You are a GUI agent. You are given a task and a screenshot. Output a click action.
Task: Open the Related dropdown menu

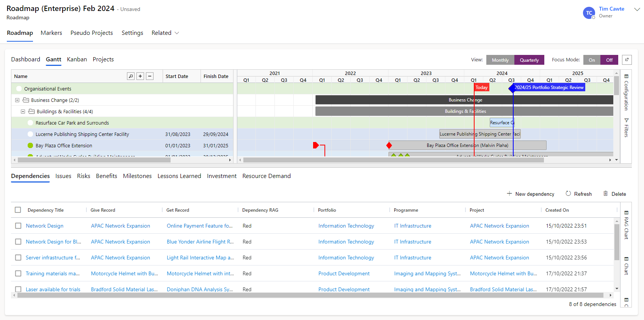coord(165,33)
